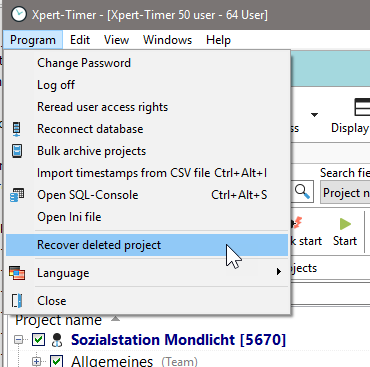Image resolution: width=370 pixels, height=367 pixels.
Task: Open SQL-Console menu entry
Action: (x=147, y=195)
